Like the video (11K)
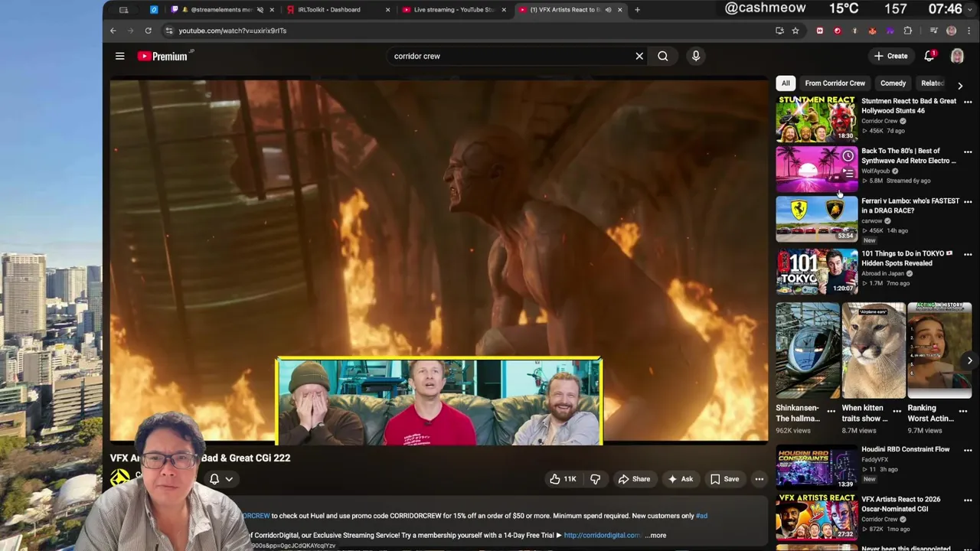The image size is (980, 551). pos(563,479)
